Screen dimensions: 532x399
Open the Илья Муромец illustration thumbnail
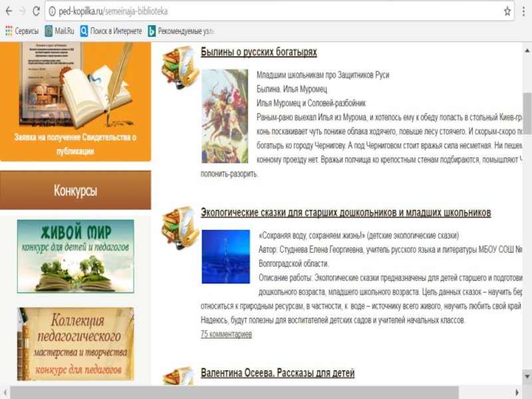[x=225, y=116]
